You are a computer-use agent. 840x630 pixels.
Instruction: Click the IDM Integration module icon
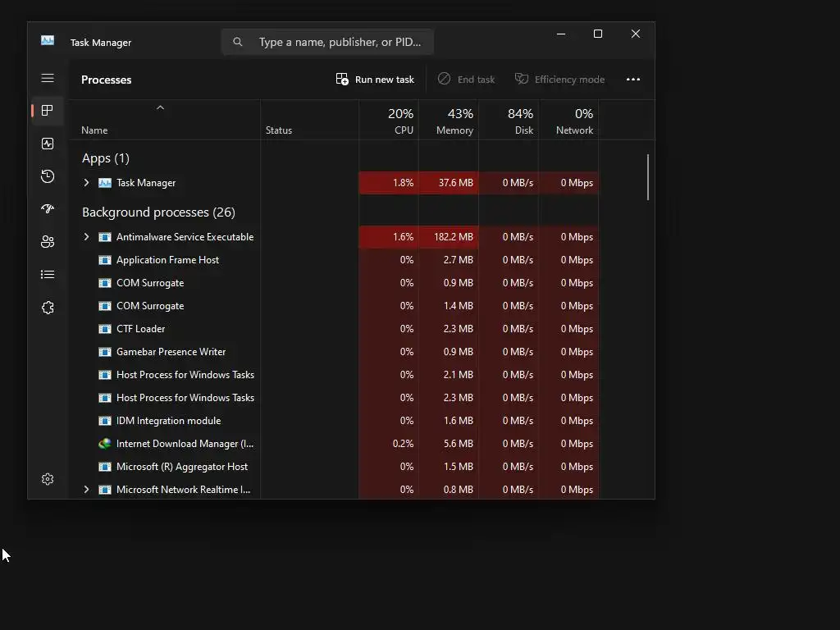105,421
